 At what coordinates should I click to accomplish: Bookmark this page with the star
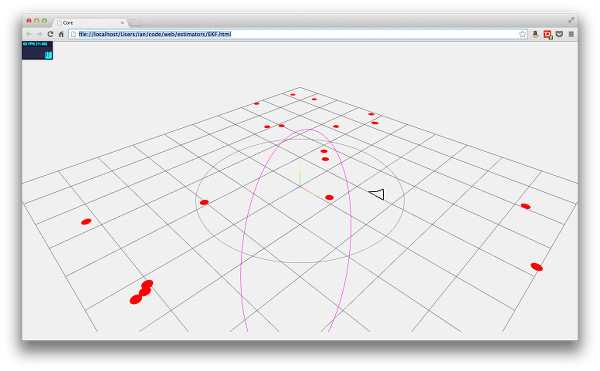[522, 34]
